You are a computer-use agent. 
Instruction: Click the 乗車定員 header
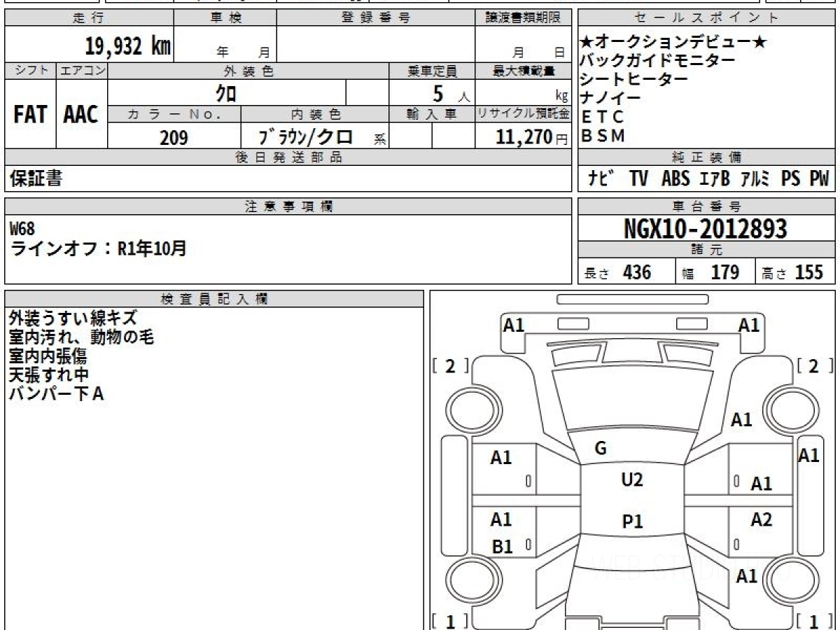point(432,71)
